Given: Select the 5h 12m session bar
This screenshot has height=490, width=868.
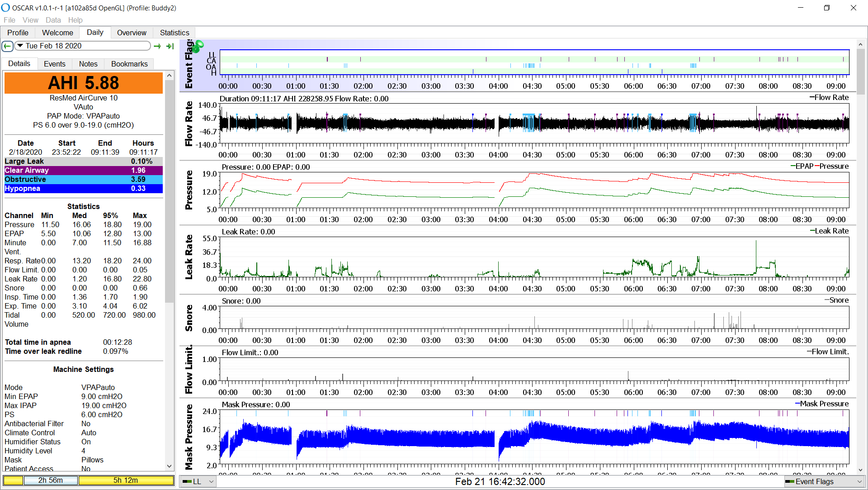Looking at the screenshot, I should [x=126, y=480].
